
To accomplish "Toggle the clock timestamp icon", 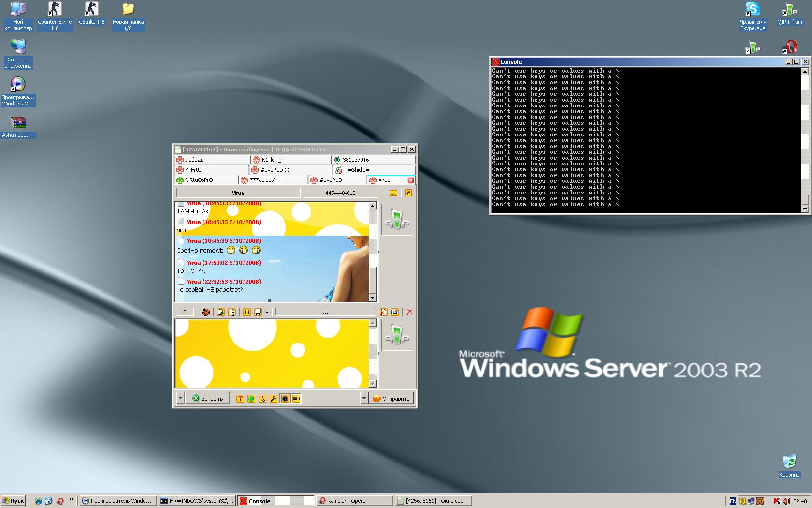I will pyautogui.click(x=285, y=399).
